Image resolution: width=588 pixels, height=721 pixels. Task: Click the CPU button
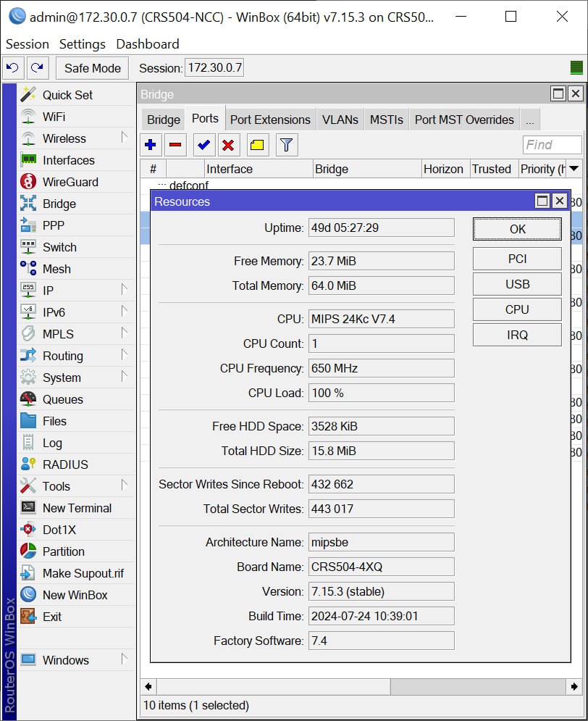517,309
